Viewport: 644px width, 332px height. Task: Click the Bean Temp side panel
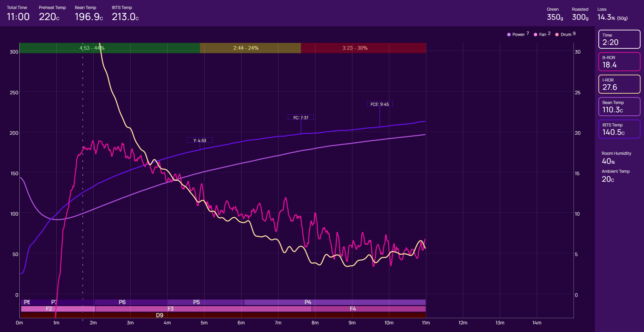619,106
